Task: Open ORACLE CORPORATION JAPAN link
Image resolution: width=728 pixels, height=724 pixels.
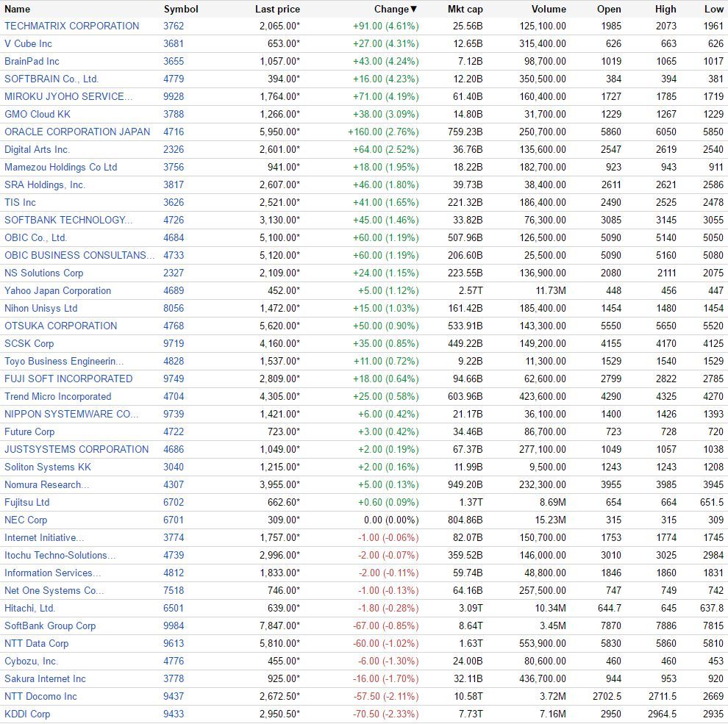Action: pos(77,132)
